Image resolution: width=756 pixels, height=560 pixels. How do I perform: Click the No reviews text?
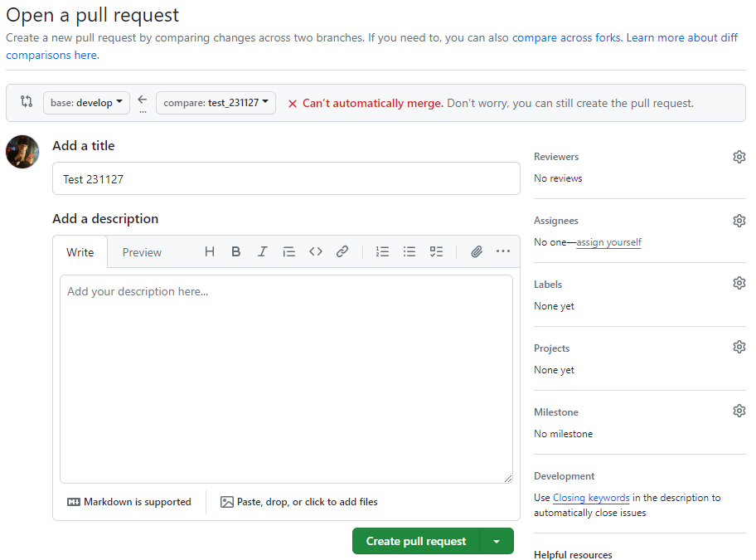[x=558, y=178]
